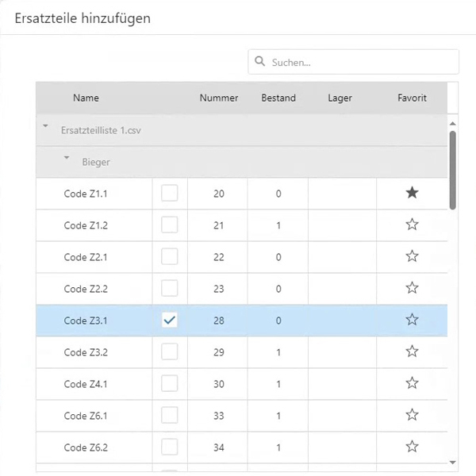Viewport: 476px width, 476px height.
Task: Click the Name column header
Action: point(86,98)
